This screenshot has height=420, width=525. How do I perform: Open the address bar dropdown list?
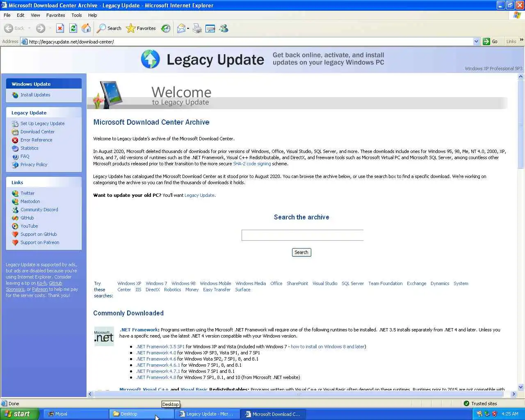coord(476,41)
